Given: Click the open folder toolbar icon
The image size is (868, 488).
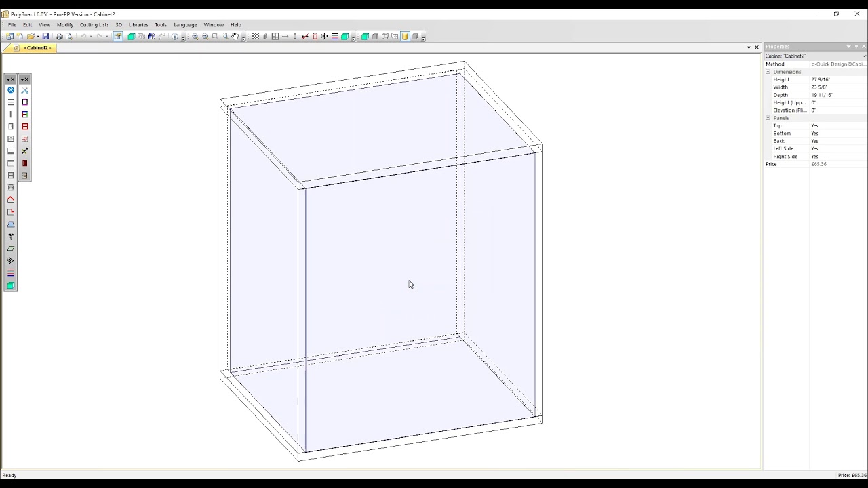Looking at the screenshot, I should (31, 37).
